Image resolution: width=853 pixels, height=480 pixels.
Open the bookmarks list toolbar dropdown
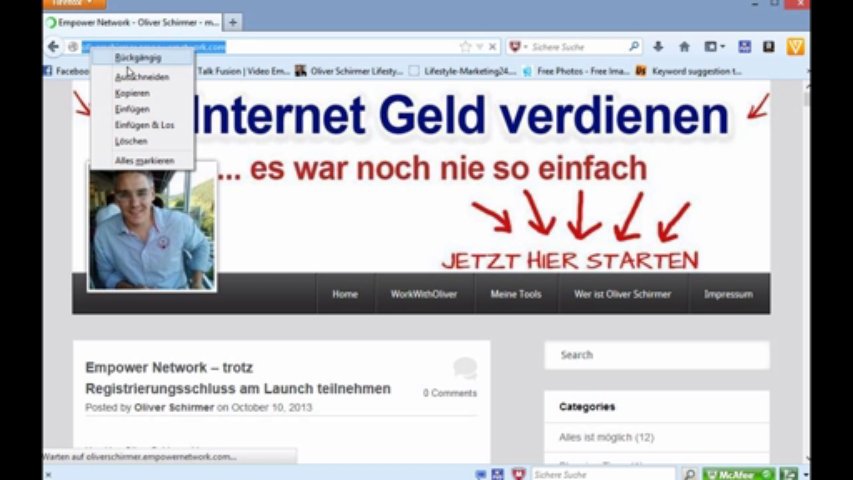coord(714,47)
